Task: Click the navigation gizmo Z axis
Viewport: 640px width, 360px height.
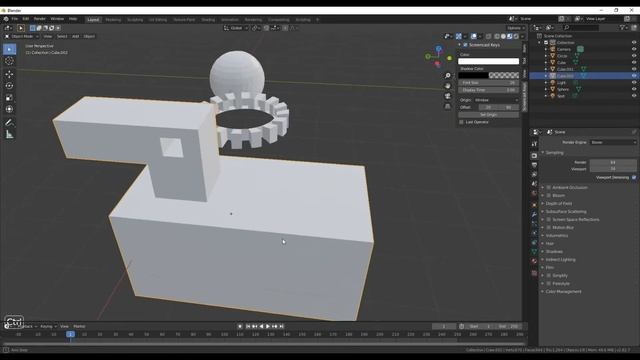Action: pyautogui.click(x=438, y=49)
